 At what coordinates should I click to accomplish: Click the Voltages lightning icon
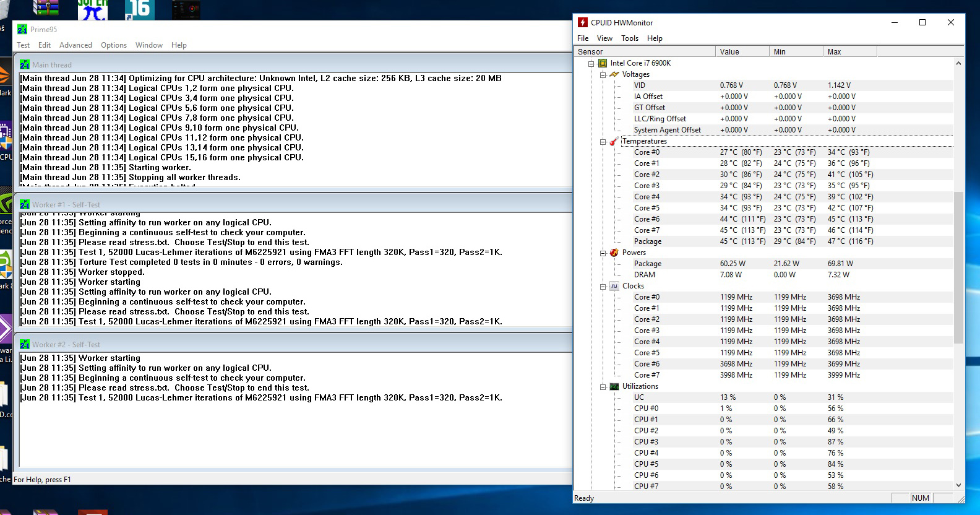tap(614, 74)
